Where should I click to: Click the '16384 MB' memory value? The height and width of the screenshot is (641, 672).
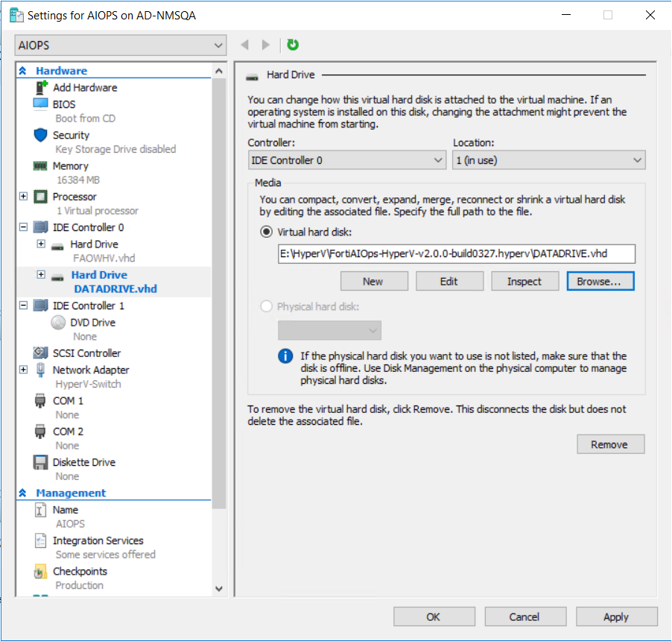coord(78,180)
